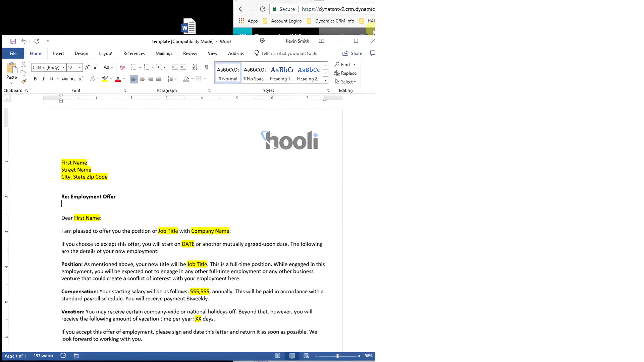
Task: Toggle Bold formatting
Action: click(35, 79)
